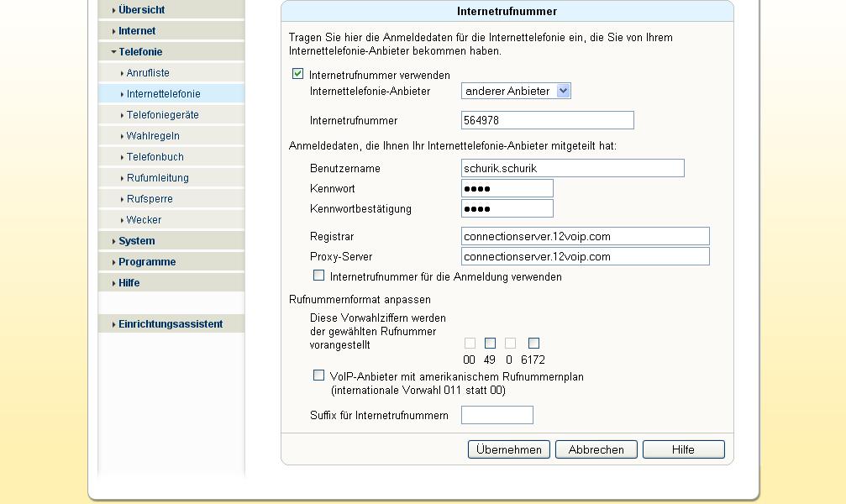The width and height of the screenshot is (846, 504).
Task: Collapse the Telefonie menu section
Action: (171, 52)
